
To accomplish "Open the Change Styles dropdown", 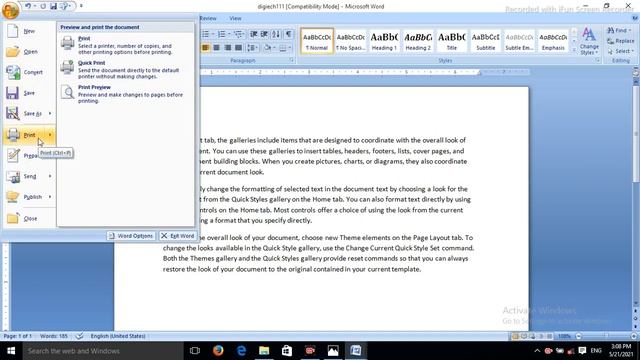I will click(589, 42).
